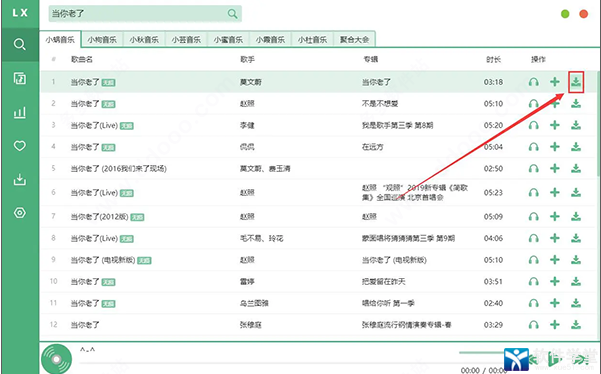Open the leaderboard chart icon in the sidebar
Image resolution: width=601 pixels, height=374 pixels.
click(20, 112)
